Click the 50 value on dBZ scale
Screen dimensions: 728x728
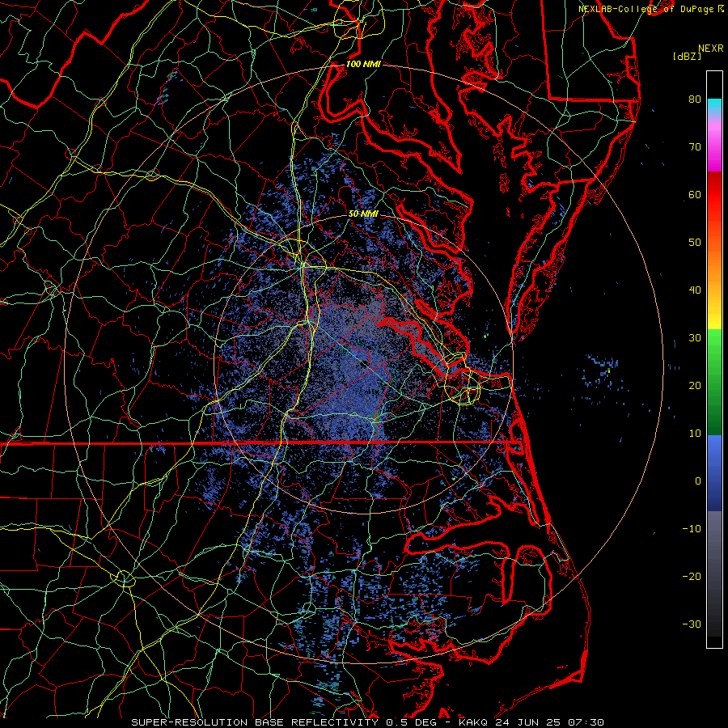695,243
